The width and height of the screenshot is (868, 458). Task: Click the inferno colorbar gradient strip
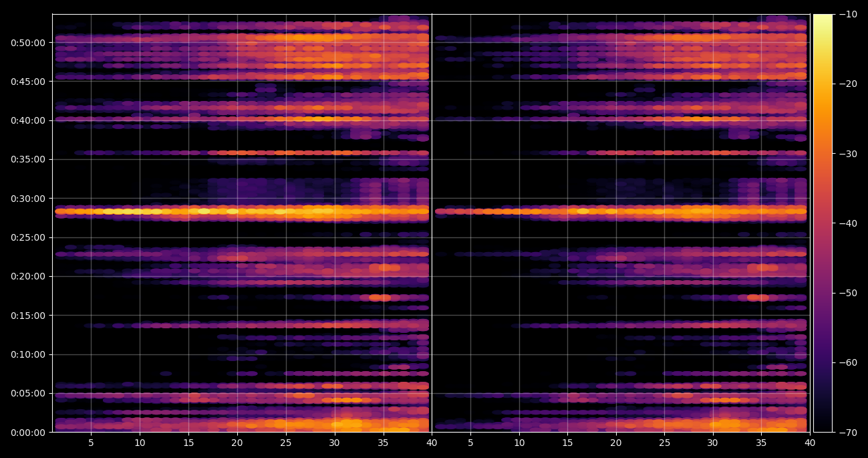click(x=823, y=223)
